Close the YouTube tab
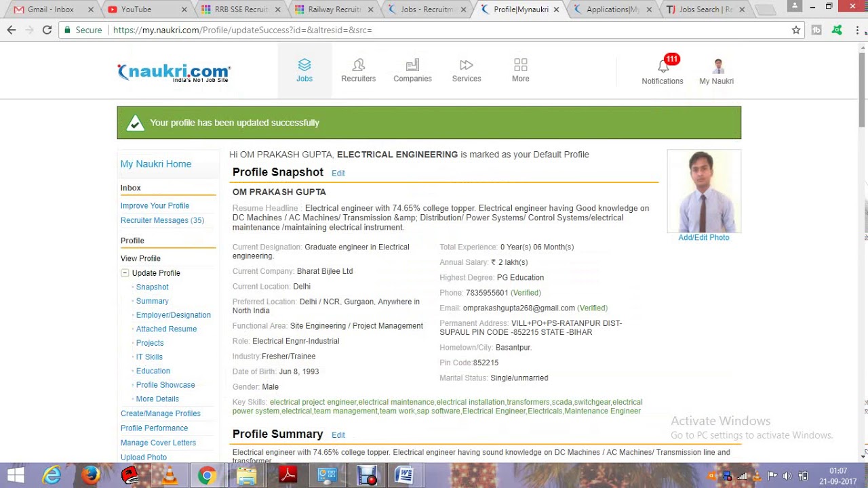868x488 pixels. (184, 9)
